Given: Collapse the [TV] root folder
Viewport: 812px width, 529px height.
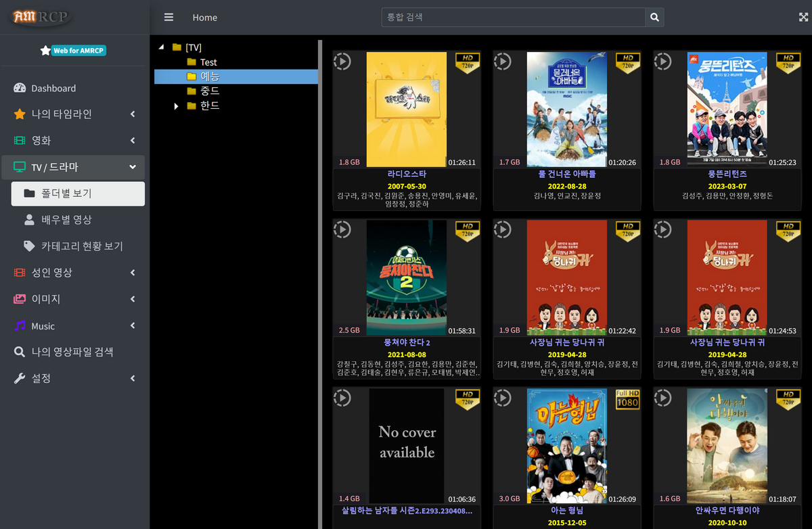Looking at the screenshot, I should [161, 47].
